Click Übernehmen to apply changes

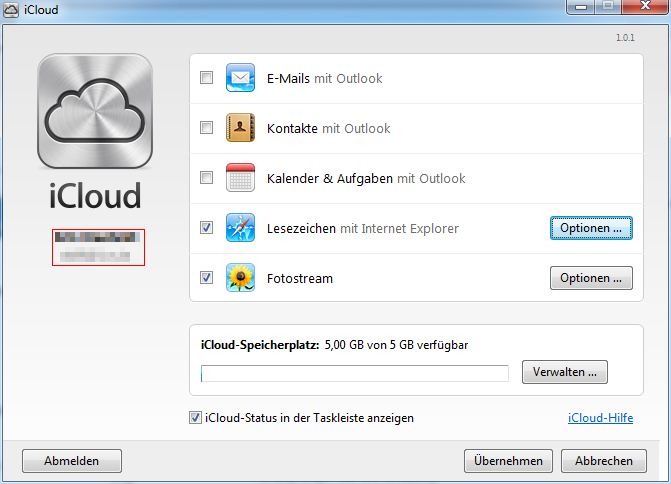click(508, 461)
